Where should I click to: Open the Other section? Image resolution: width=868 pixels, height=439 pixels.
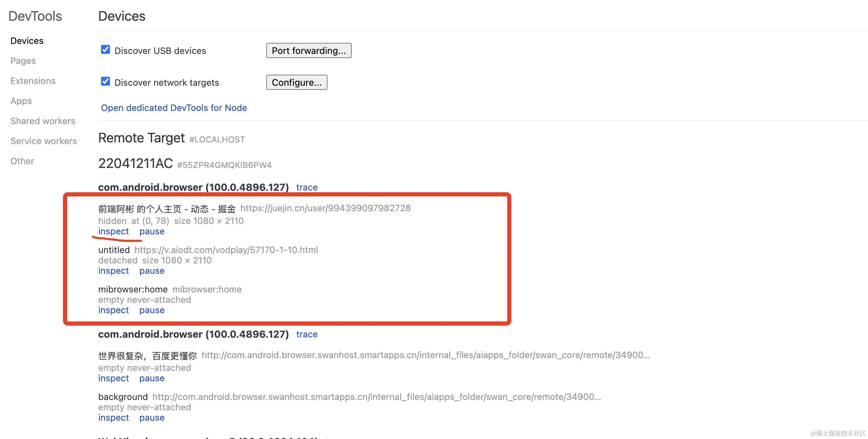click(22, 161)
